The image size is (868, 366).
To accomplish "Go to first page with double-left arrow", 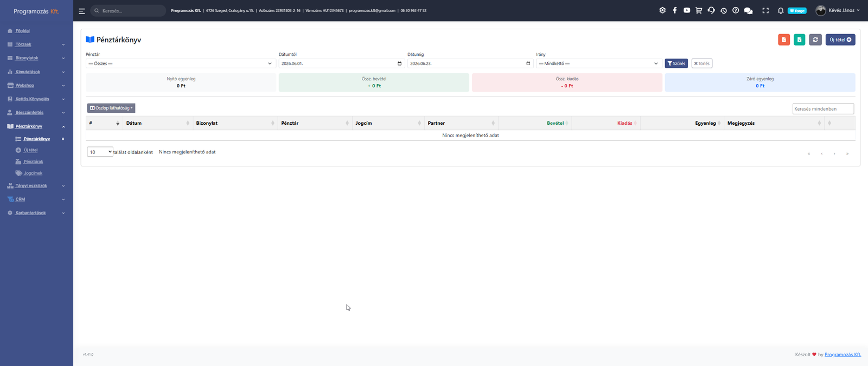I will pyautogui.click(x=809, y=153).
